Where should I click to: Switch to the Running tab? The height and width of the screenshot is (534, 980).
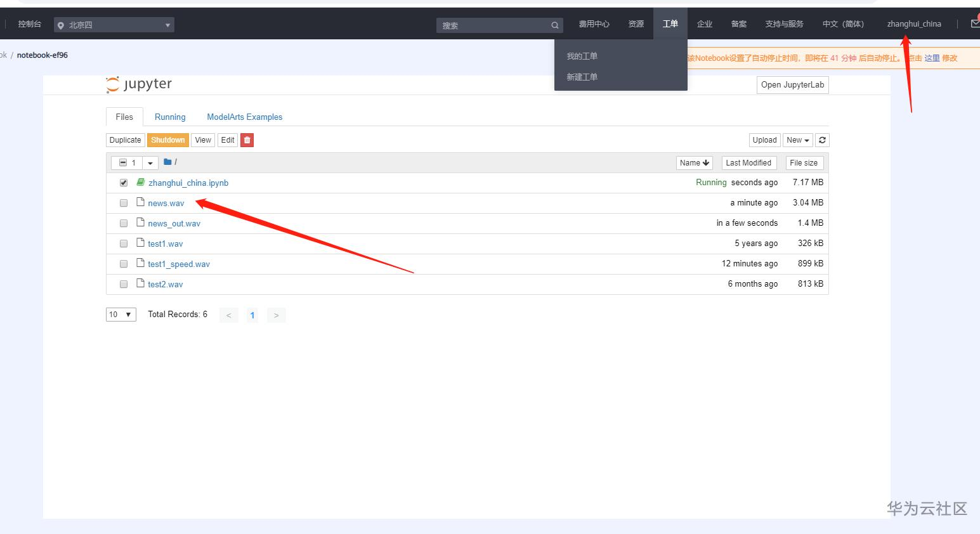tap(170, 117)
